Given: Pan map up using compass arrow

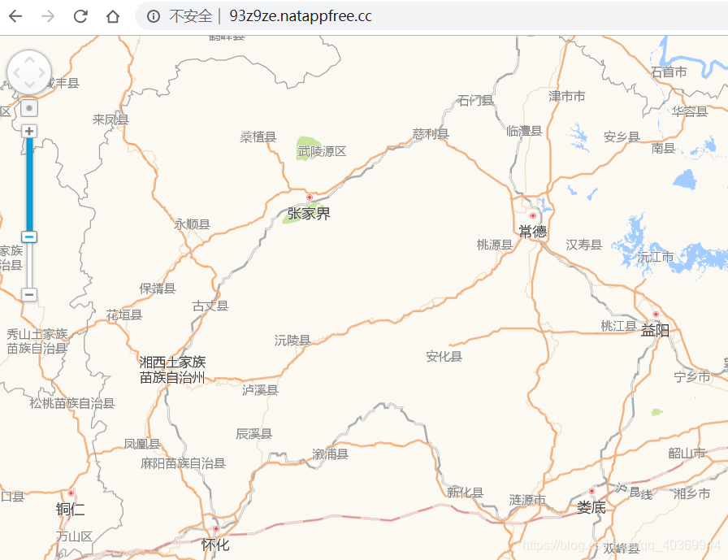Looking at the screenshot, I should tap(29, 59).
